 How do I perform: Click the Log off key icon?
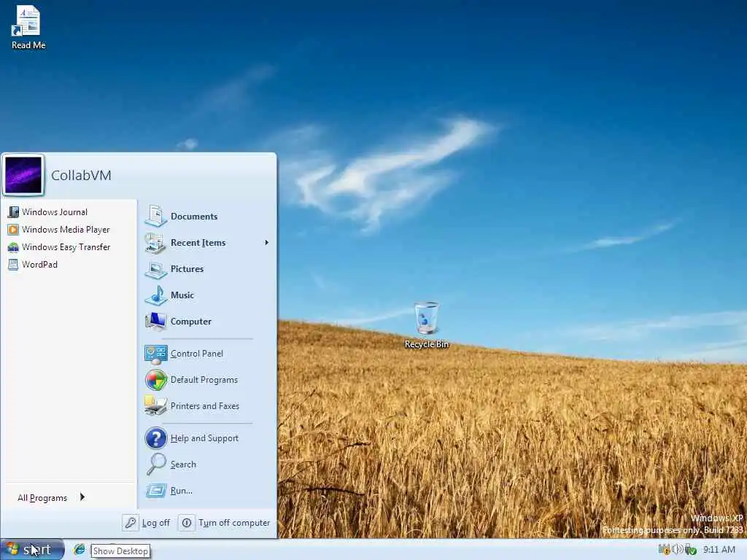(x=130, y=523)
